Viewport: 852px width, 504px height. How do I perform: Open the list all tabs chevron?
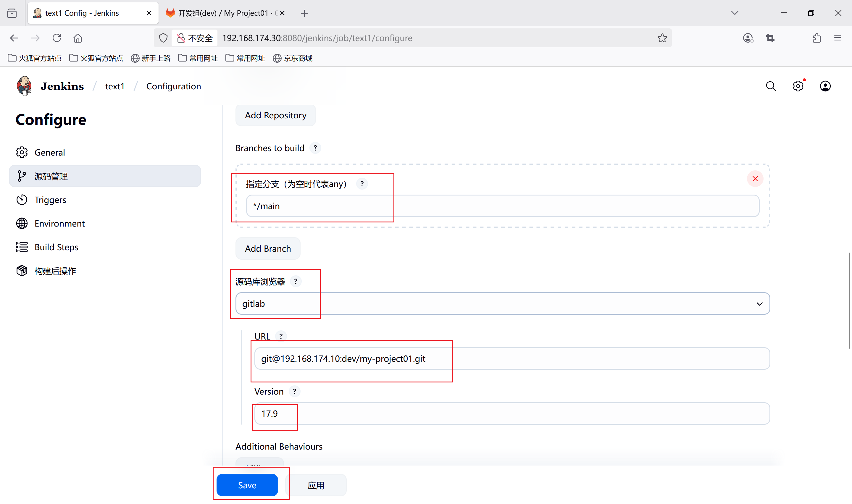point(735,13)
